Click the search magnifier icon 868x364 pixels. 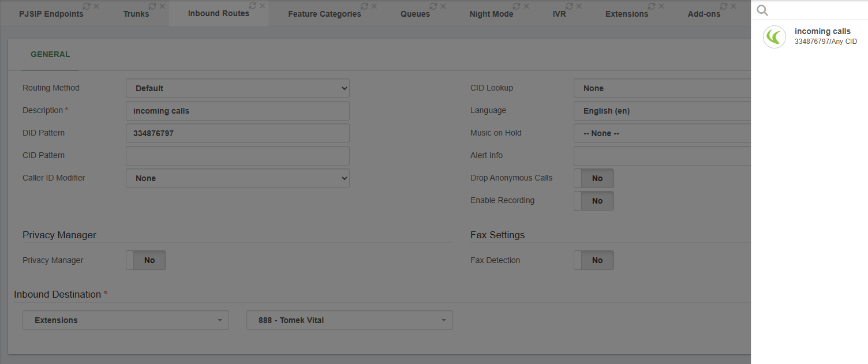(x=762, y=10)
